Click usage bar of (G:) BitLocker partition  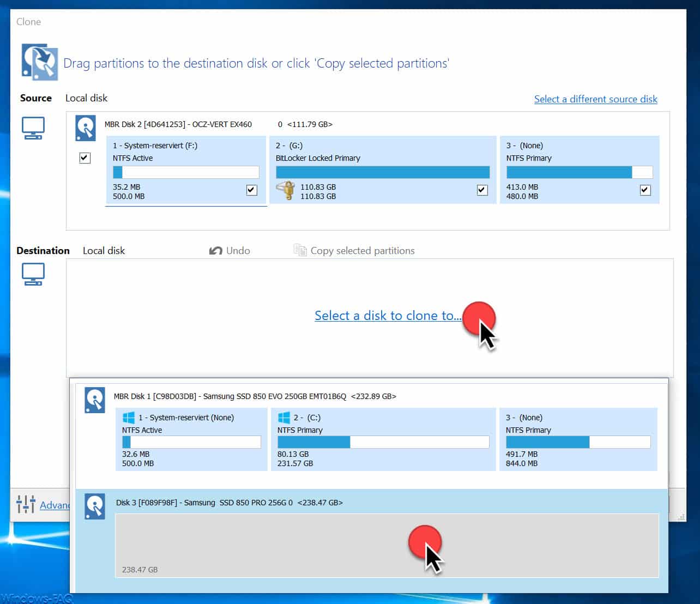pyautogui.click(x=383, y=172)
